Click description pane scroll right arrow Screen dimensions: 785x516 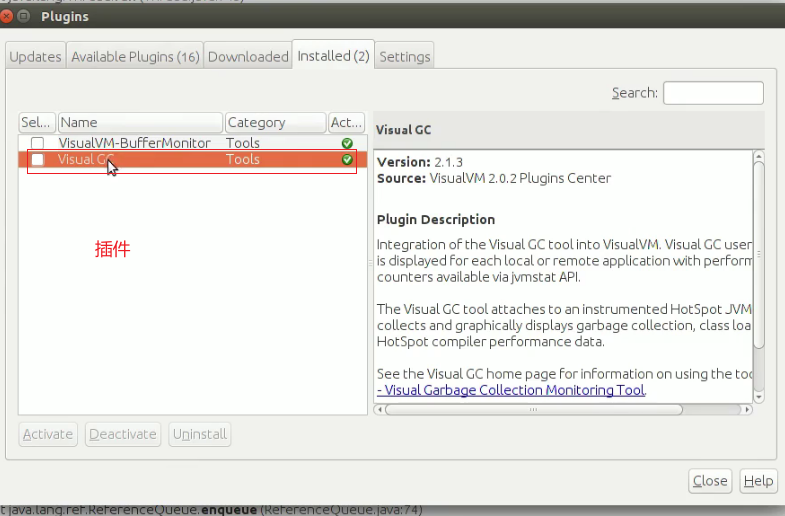(747, 409)
